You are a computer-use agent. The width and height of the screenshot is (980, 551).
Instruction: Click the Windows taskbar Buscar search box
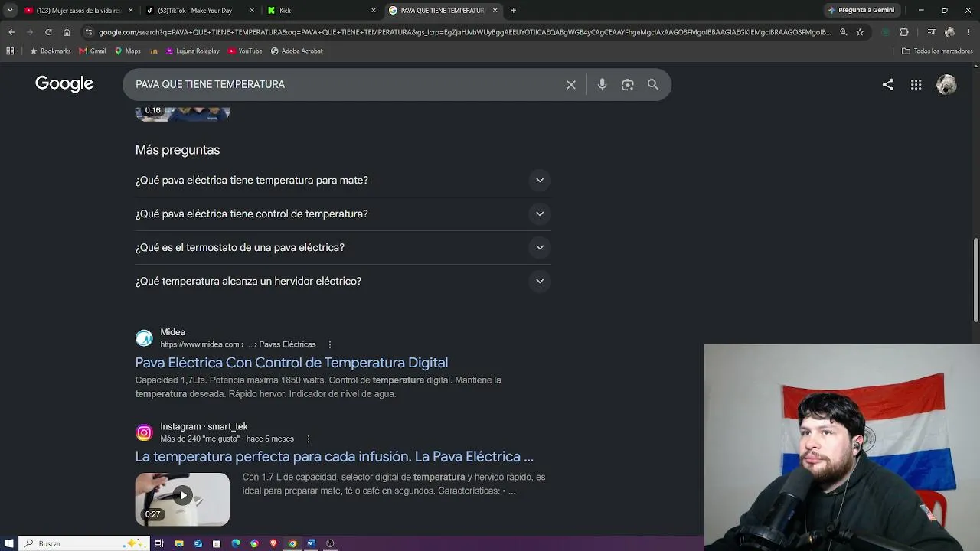(x=83, y=543)
